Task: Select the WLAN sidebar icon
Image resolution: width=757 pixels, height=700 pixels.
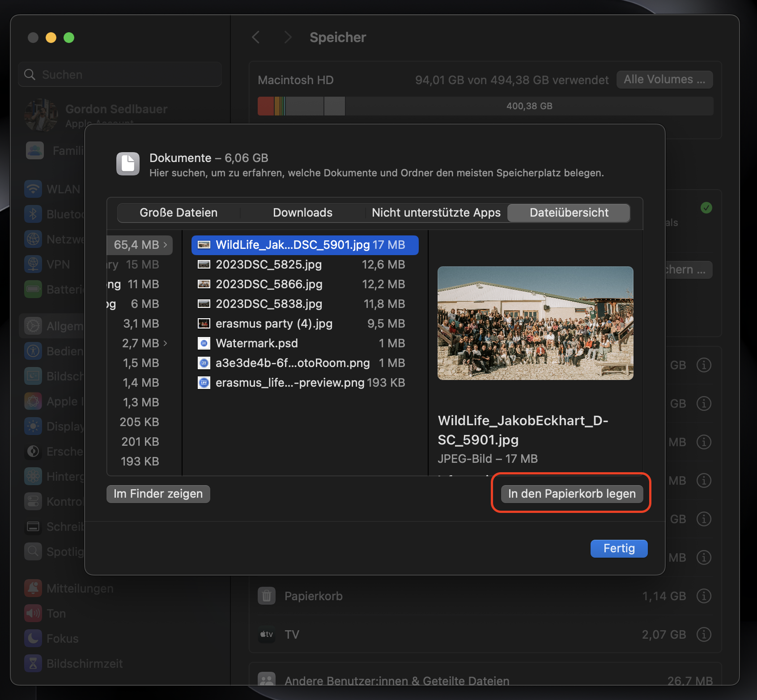Action: pyautogui.click(x=33, y=189)
